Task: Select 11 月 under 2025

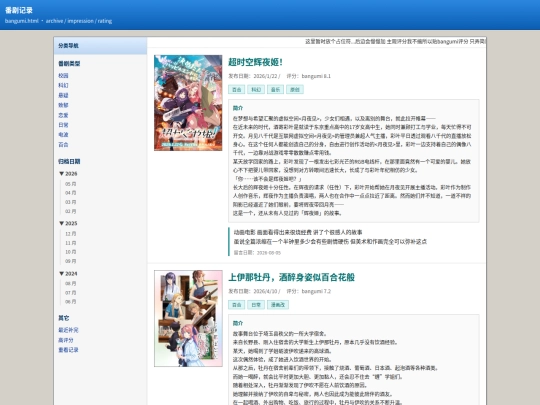Action: pyautogui.click(x=71, y=243)
